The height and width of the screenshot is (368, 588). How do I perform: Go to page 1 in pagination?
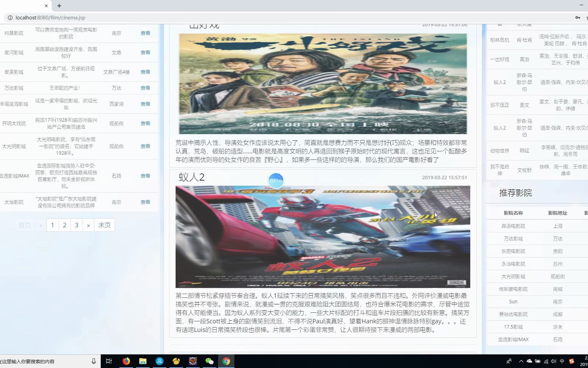[x=52, y=225]
